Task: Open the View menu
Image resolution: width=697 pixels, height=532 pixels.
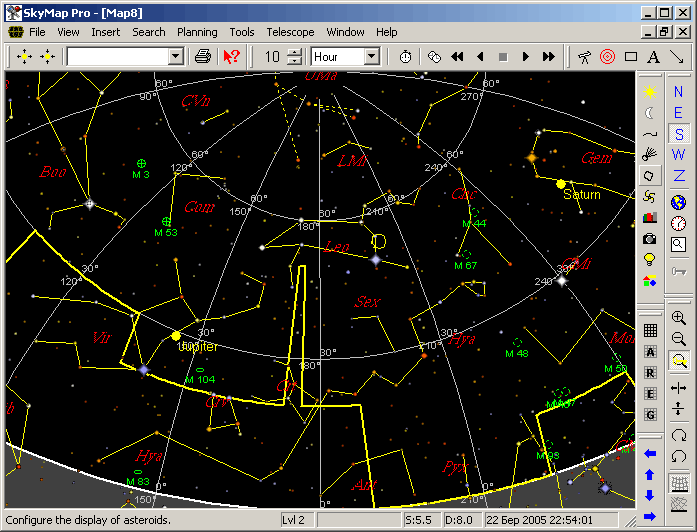Action: pos(68,32)
